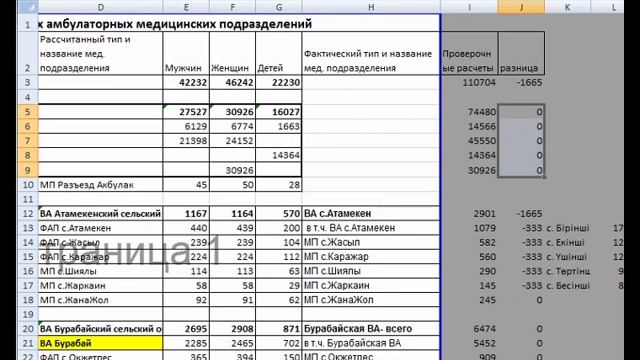Click header cell 'разница'
Viewport: 640px width, 360px height.
pos(521,53)
